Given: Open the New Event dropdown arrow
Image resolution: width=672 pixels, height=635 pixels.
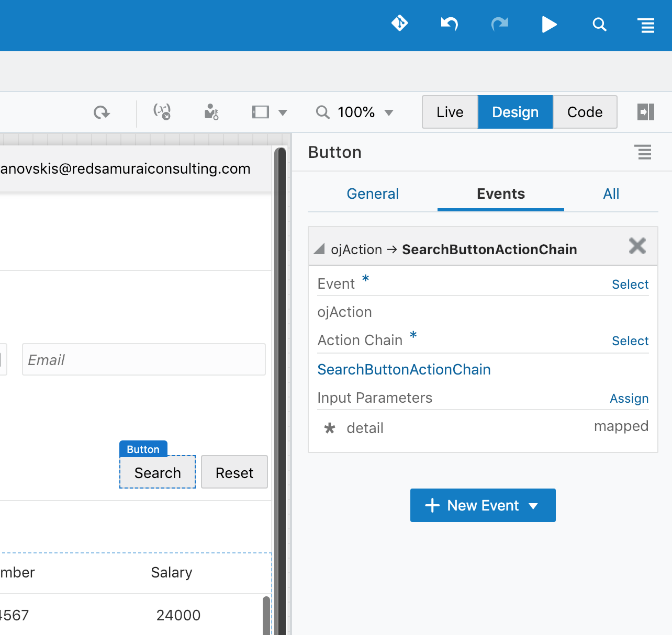Looking at the screenshot, I should pyautogui.click(x=534, y=505).
